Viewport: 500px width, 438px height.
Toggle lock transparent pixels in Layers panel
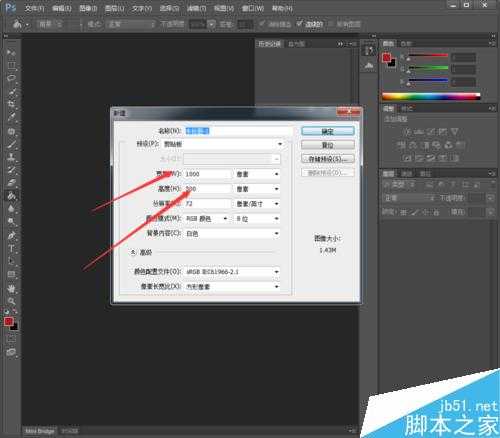403,212
